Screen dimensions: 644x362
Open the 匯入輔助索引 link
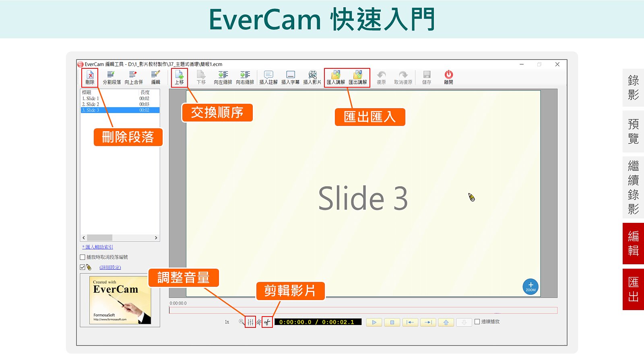click(x=98, y=247)
